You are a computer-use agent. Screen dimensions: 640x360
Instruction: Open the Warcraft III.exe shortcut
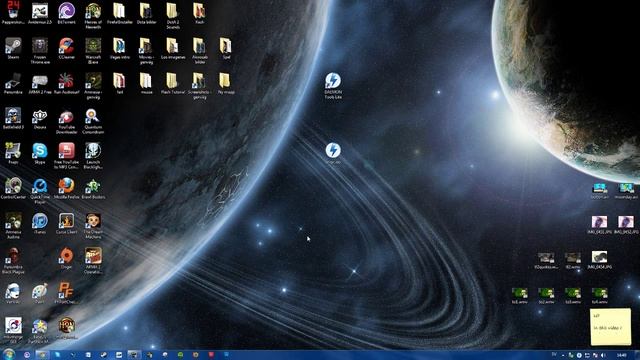tap(93, 51)
